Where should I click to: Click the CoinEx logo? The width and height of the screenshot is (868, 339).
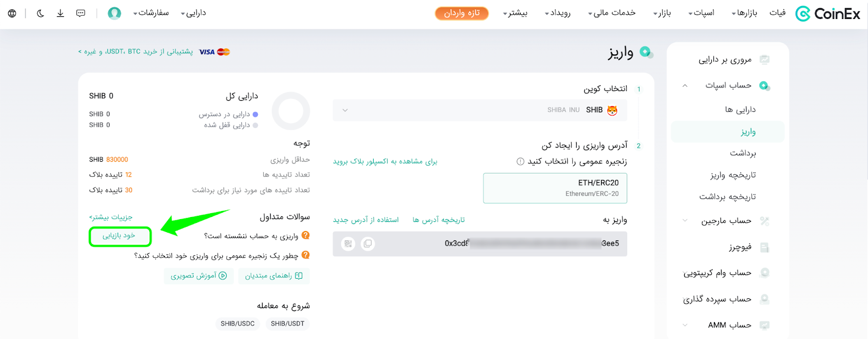click(828, 14)
